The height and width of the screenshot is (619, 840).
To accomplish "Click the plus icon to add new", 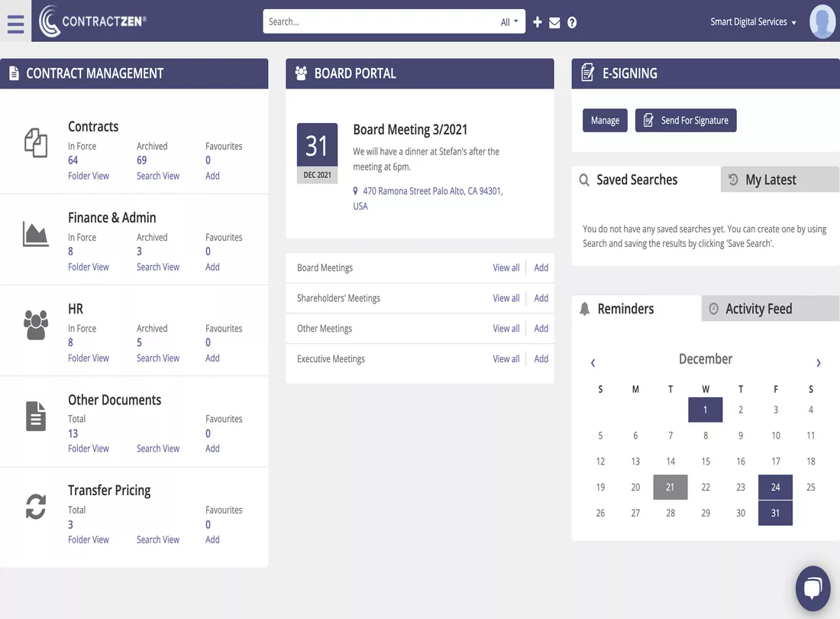I will [x=538, y=22].
